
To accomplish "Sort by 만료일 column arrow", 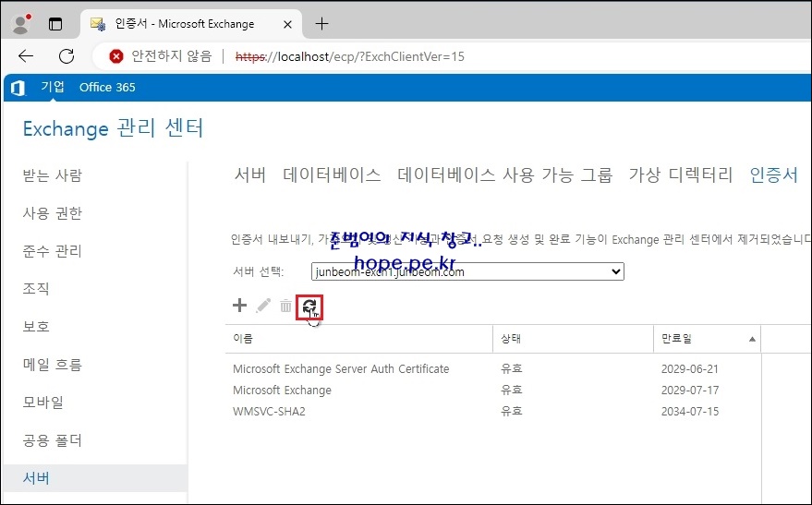I will point(752,339).
